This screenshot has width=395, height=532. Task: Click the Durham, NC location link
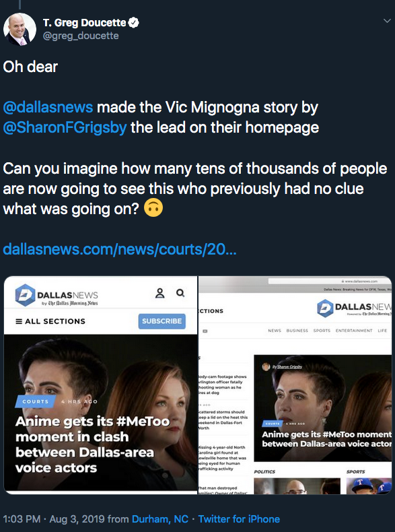click(160, 519)
